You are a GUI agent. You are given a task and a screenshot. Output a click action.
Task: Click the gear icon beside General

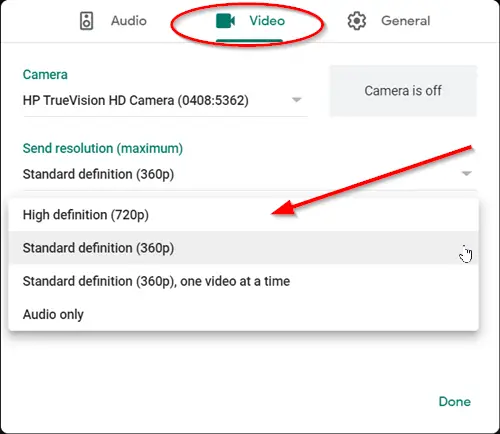coord(357,21)
